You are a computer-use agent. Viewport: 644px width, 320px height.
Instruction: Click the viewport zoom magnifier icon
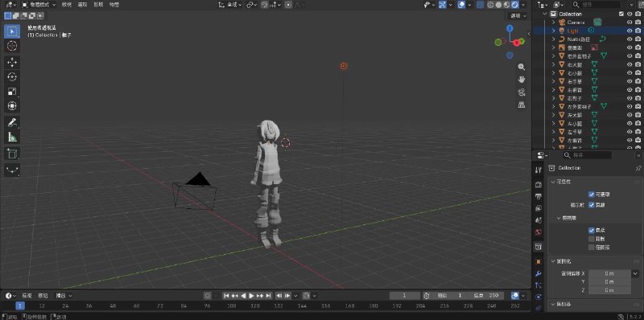(x=522, y=67)
